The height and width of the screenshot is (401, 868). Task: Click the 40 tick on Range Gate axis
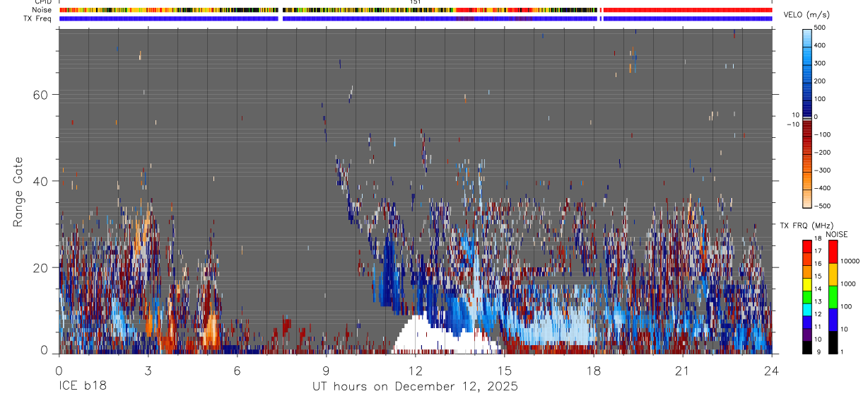tap(42, 181)
